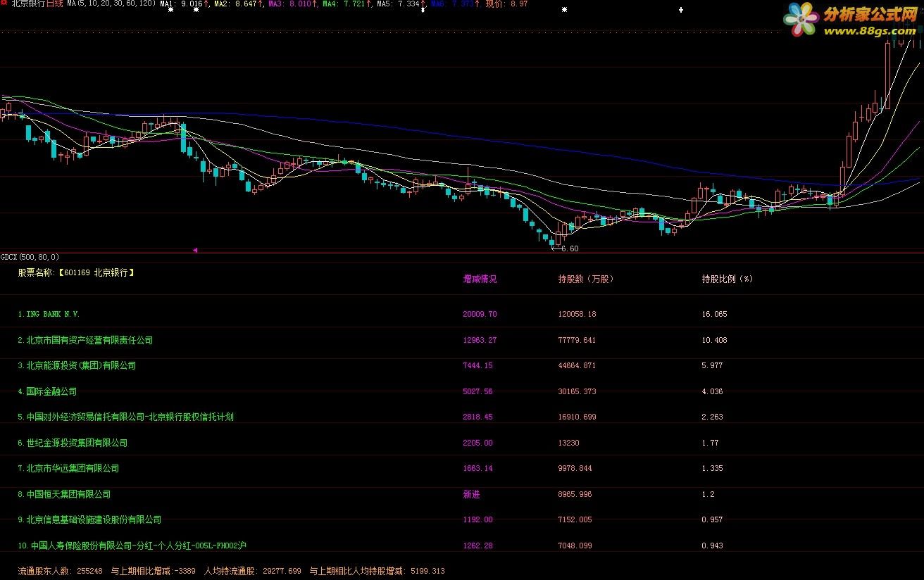Click the 16.065 holding percentage
The height and width of the screenshot is (580, 924).
click(x=714, y=314)
